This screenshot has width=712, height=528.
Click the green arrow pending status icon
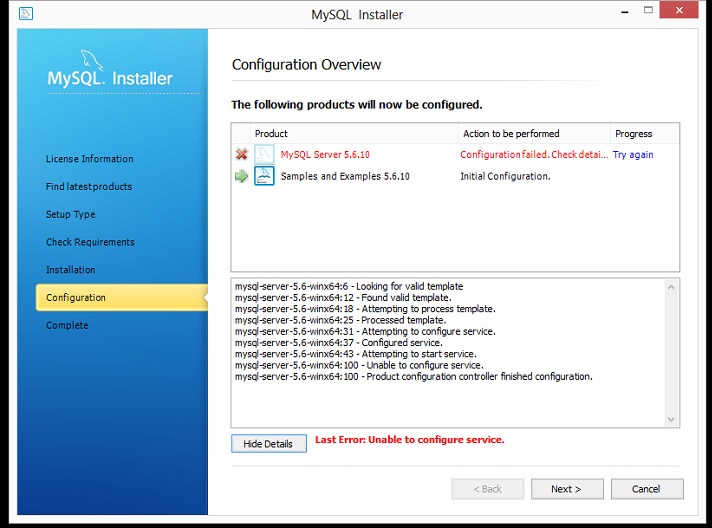tap(242, 176)
